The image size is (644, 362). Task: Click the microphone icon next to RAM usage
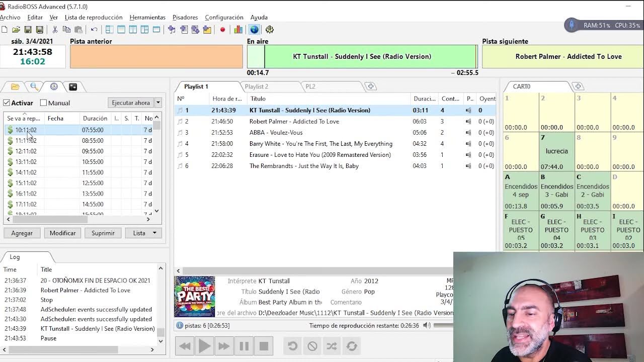point(572,25)
